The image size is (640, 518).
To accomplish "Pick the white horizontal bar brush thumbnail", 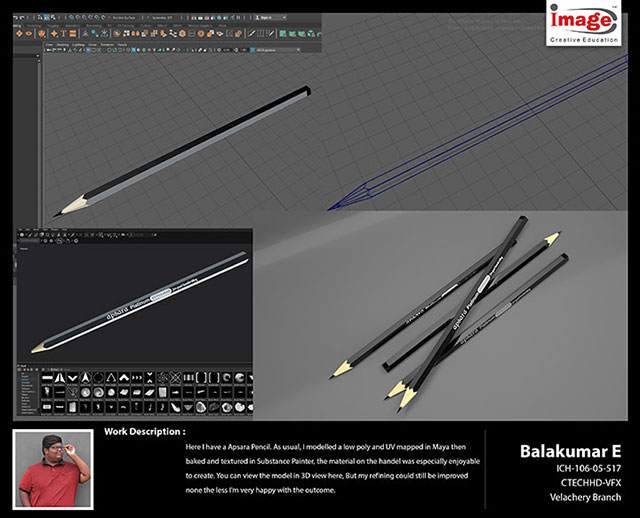I will point(47,378).
